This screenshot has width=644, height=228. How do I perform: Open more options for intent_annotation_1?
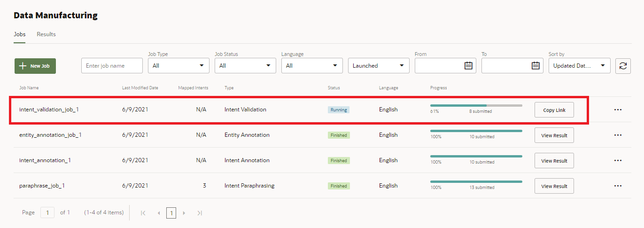tap(618, 161)
